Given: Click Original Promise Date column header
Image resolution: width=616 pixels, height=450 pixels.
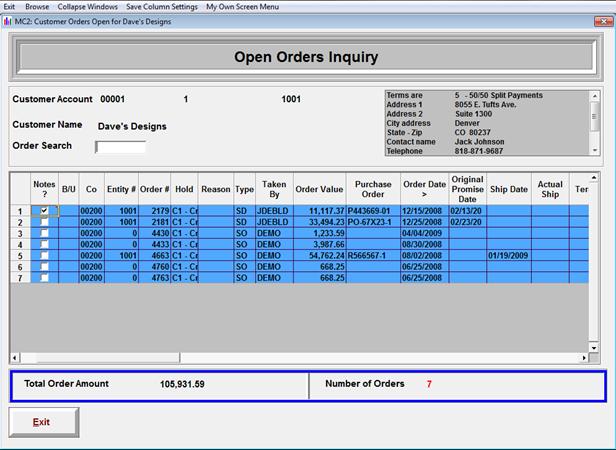Looking at the screenshot, I should click(x=467, y=189).
